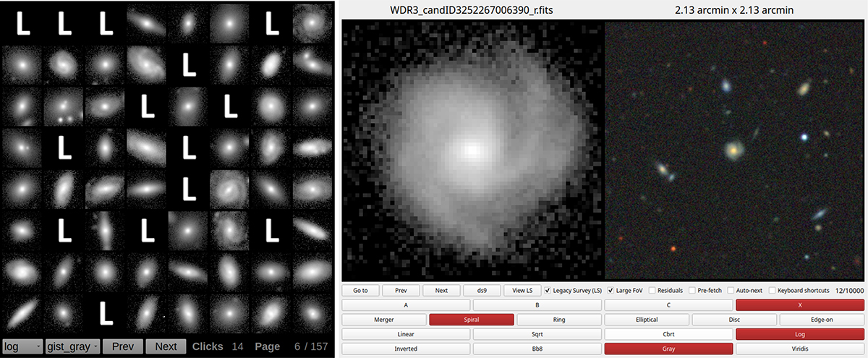The image size is (868, 358).
Task: Toggle the Auto-next checkbox
Action: [731, 291]
